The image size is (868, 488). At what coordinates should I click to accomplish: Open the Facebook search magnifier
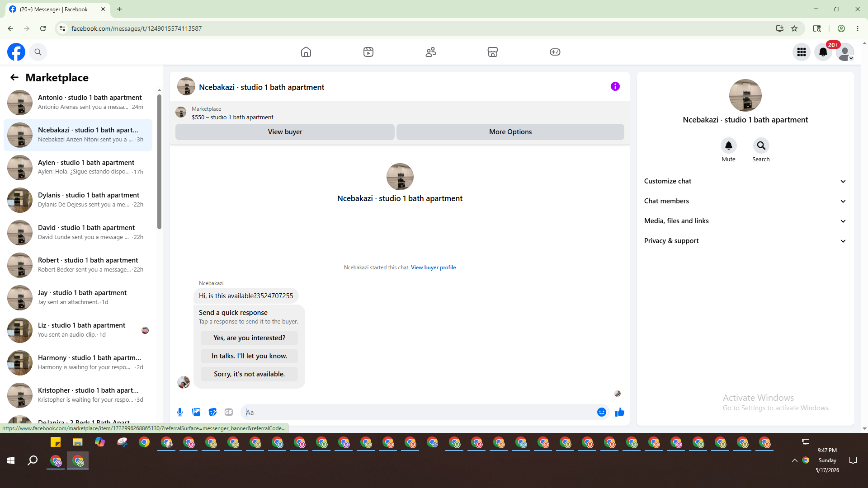coord(38,52)
